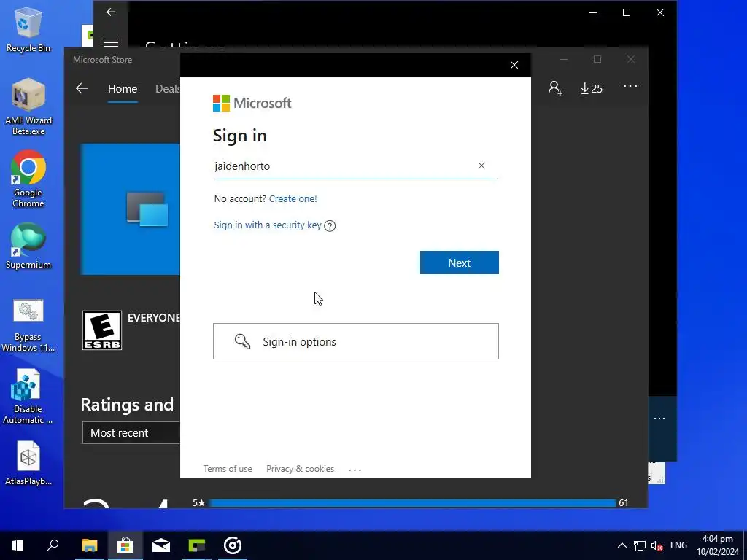The height and width of the screenshot is (560, 747).
Task: Click the Store account sign-in icon
Action: pos(555,88)
